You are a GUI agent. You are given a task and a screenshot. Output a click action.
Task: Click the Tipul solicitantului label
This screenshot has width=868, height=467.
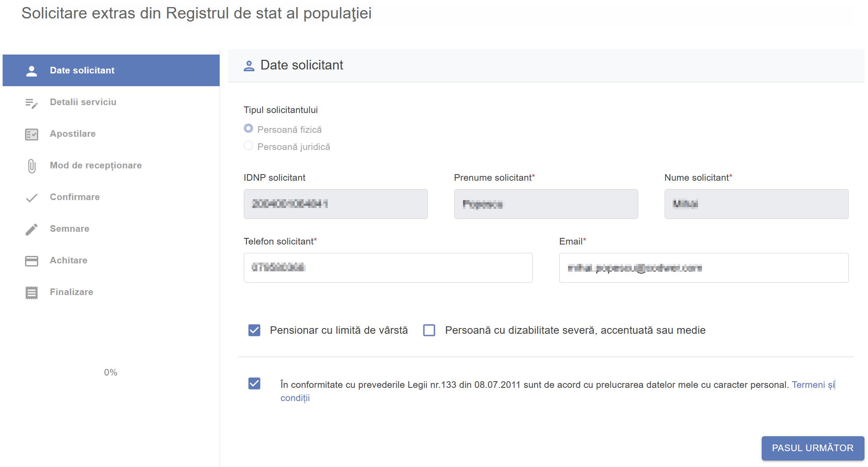click(x=281, y=110)
